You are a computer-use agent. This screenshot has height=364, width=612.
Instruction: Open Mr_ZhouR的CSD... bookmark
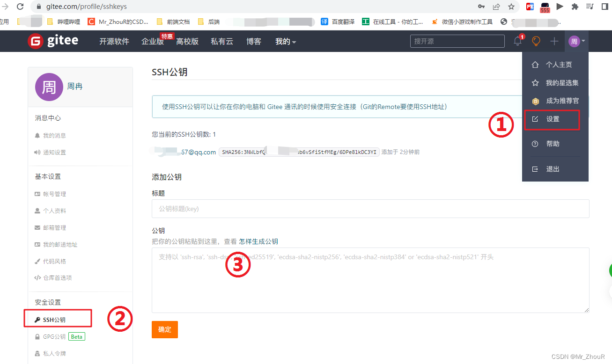click(x=118, y=22)
